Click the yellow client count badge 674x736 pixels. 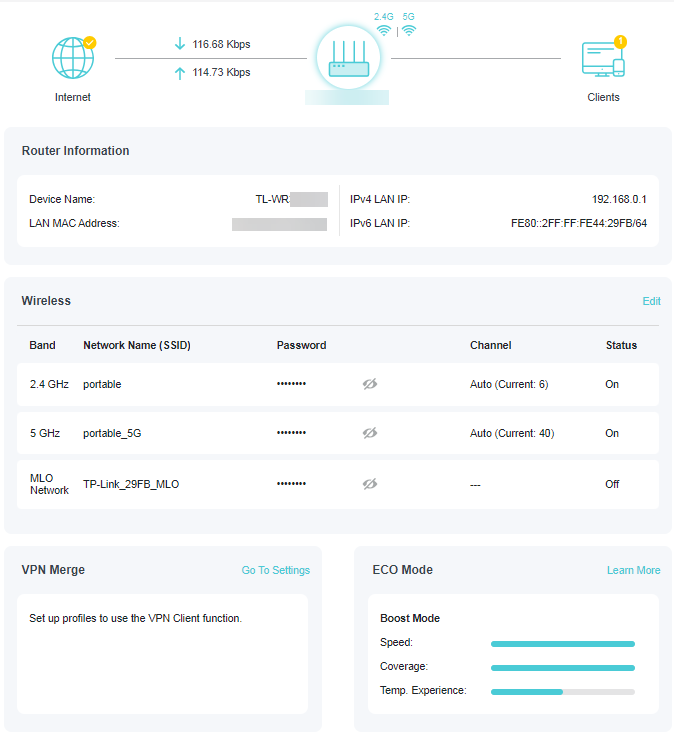(x=620, y=41)
